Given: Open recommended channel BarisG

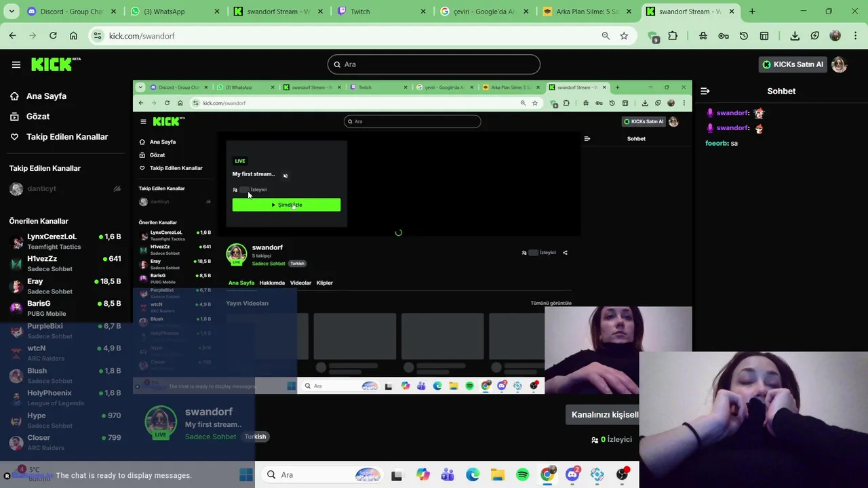Looking at the screenshot, I should pos(65,308).
